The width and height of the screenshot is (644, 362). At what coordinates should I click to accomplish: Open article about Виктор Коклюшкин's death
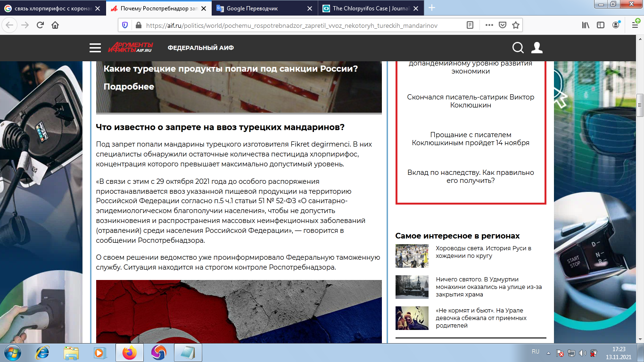click(471, 101)
